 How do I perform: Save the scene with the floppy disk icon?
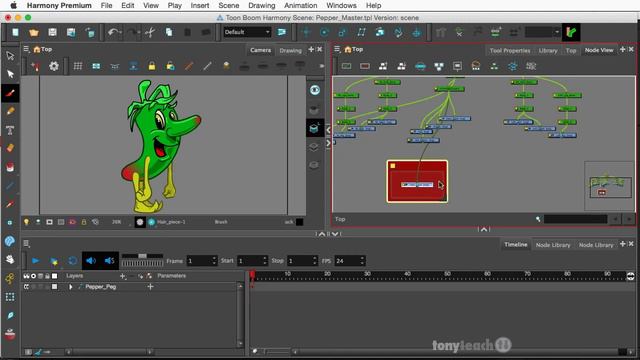(52, 32)
